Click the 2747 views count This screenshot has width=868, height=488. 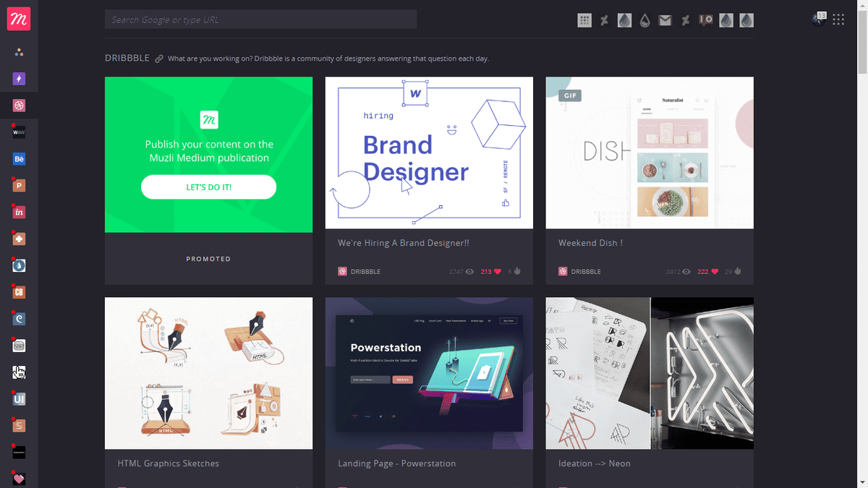tap(461, 272)
